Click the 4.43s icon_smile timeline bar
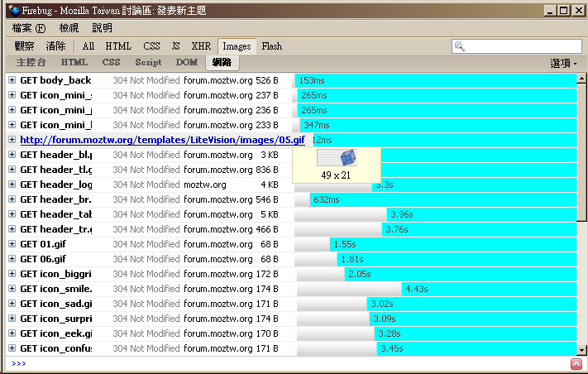 (488, 289)
